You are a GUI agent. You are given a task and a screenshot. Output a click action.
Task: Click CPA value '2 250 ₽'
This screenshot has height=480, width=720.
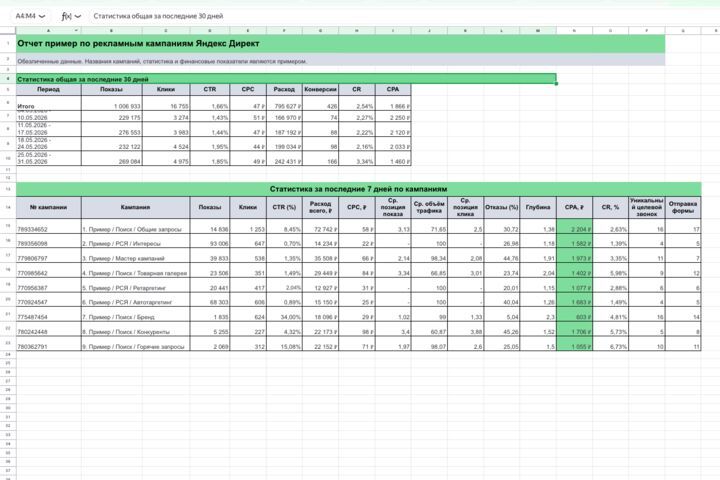click(393, 116)
